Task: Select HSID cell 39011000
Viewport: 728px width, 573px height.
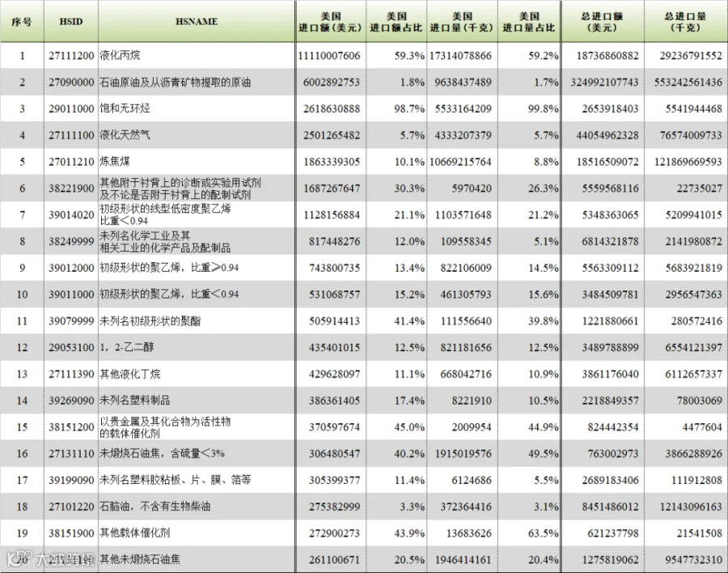Action: point(71,294)
